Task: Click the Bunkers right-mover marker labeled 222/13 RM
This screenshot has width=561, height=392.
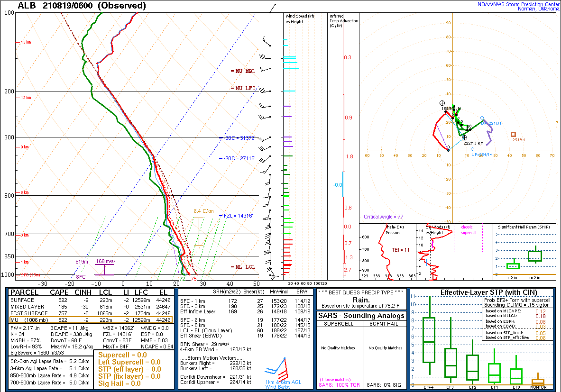Action: click(464, 138)
